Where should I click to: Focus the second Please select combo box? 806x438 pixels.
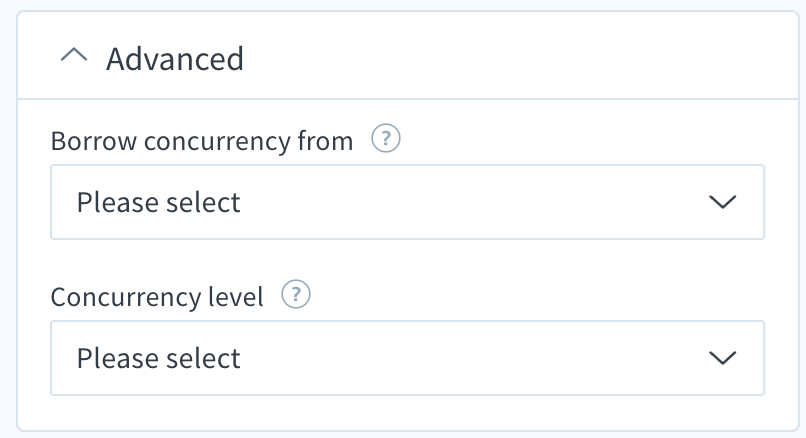408,358
